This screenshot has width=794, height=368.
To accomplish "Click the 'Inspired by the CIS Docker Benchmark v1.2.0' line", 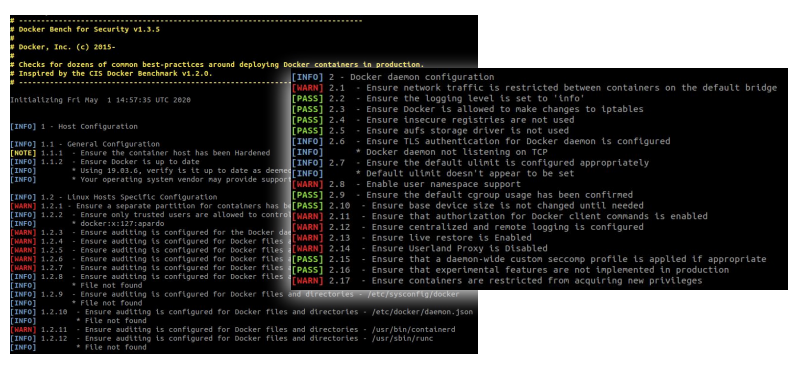I will coord(111,73).
